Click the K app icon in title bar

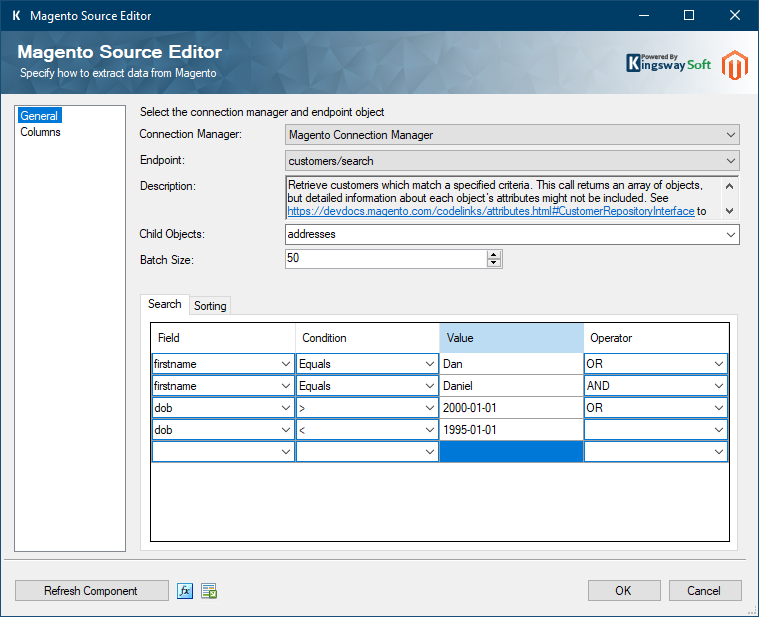[16, 15]
